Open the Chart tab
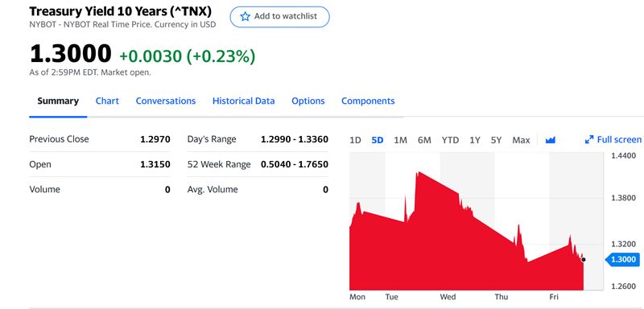644x309 pixels. point(107,101)
